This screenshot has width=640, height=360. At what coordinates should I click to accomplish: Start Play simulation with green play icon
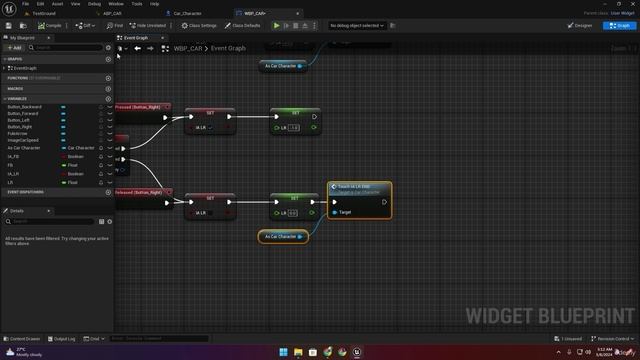tap(276, 26)
